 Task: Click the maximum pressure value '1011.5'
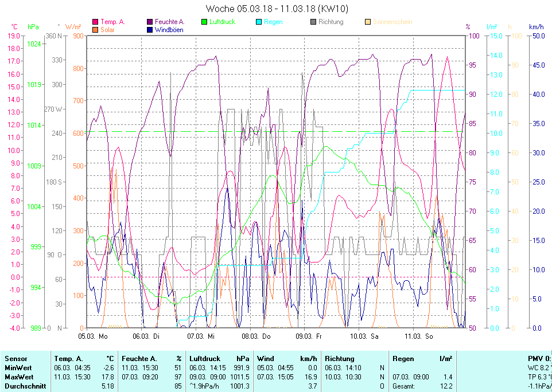pyautogui.click(x=240, y=377)
